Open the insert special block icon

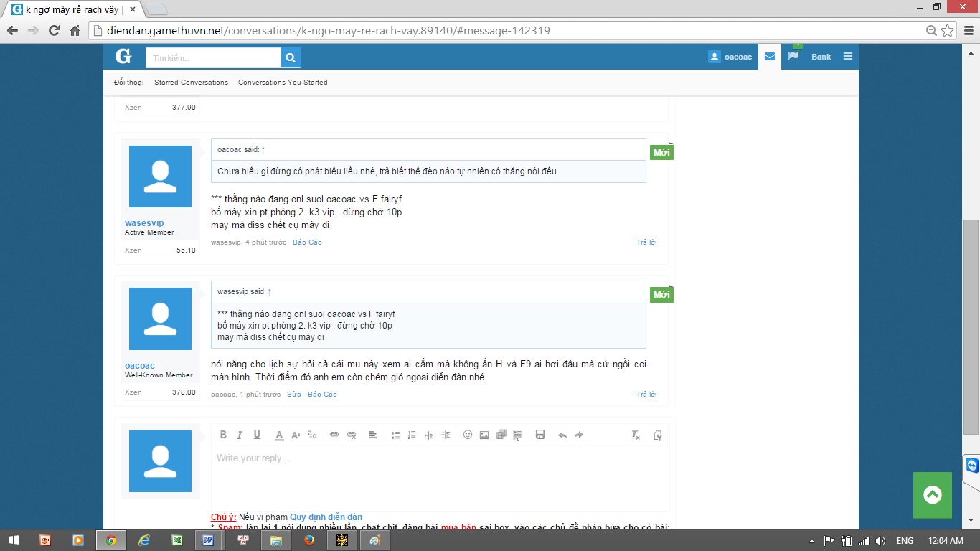(518, 435)
